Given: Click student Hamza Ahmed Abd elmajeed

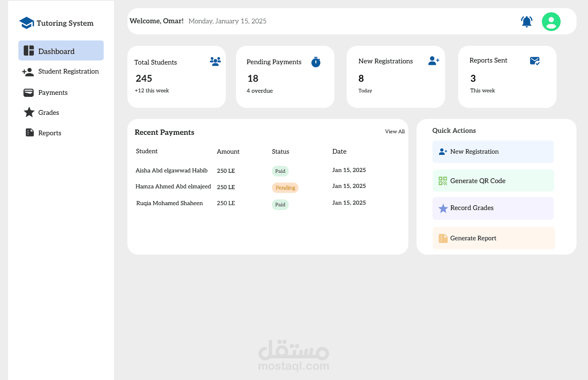Looking at the screenshot, I should point(173,186).
